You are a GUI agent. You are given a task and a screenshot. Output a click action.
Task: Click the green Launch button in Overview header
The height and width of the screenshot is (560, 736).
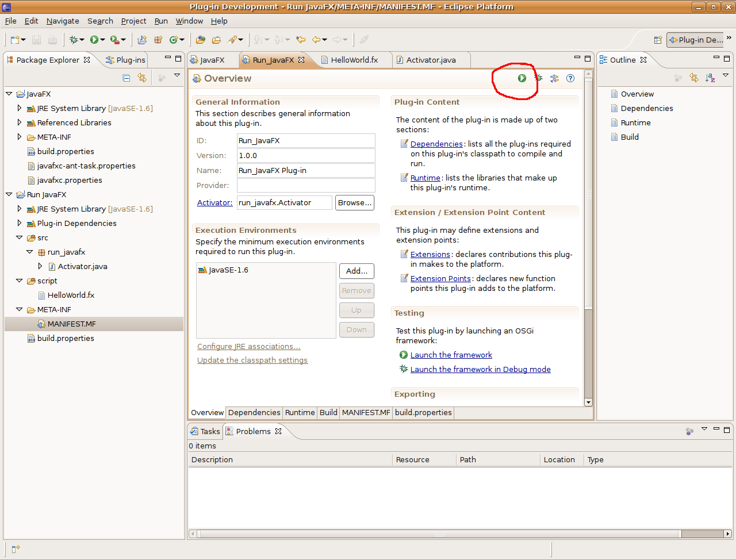click(522, 78)
